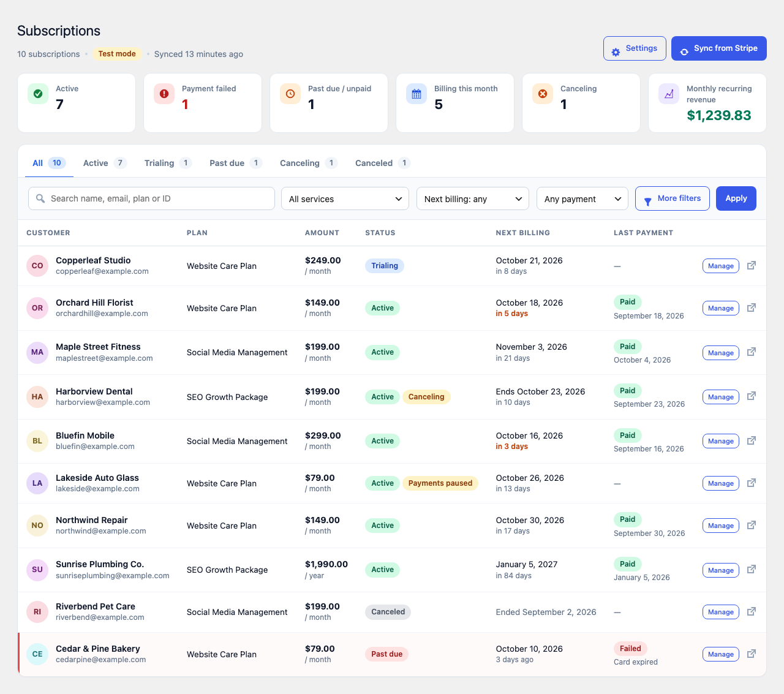Click the Billing this month calendar icon

[417, 94]
